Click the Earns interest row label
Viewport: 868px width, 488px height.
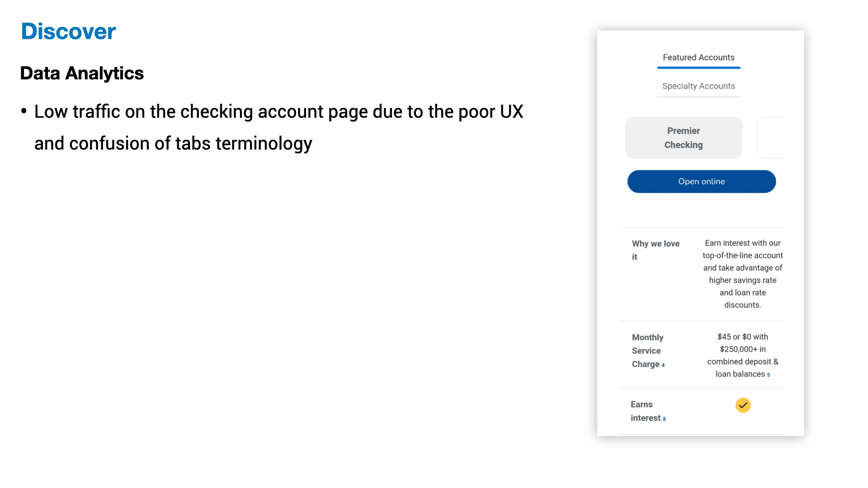pyautogui.click(x=645, y=411)
